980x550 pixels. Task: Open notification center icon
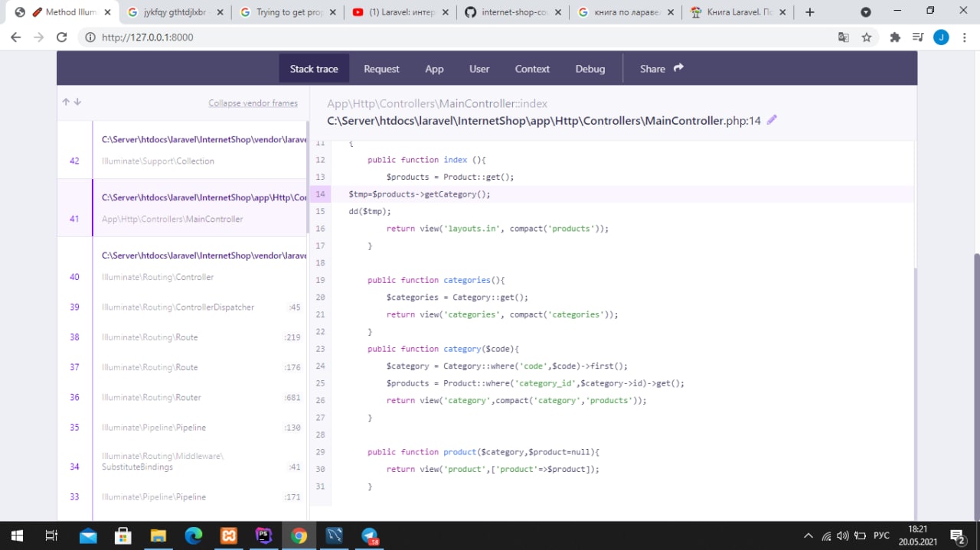(958, 535)
